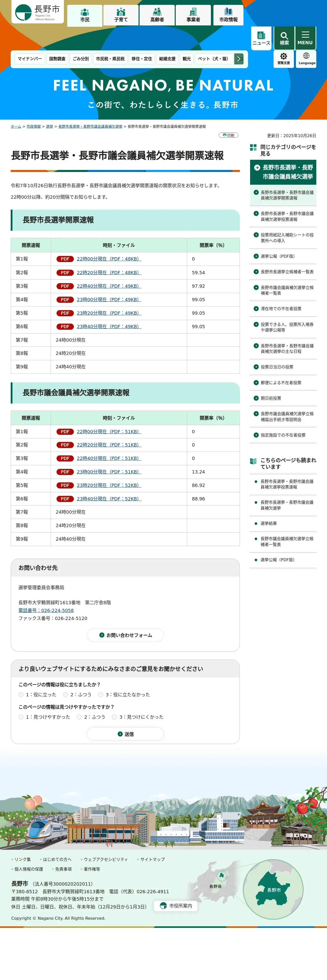
Task: Open the 市政情報 city info tab
Action: tap(228, 15)
